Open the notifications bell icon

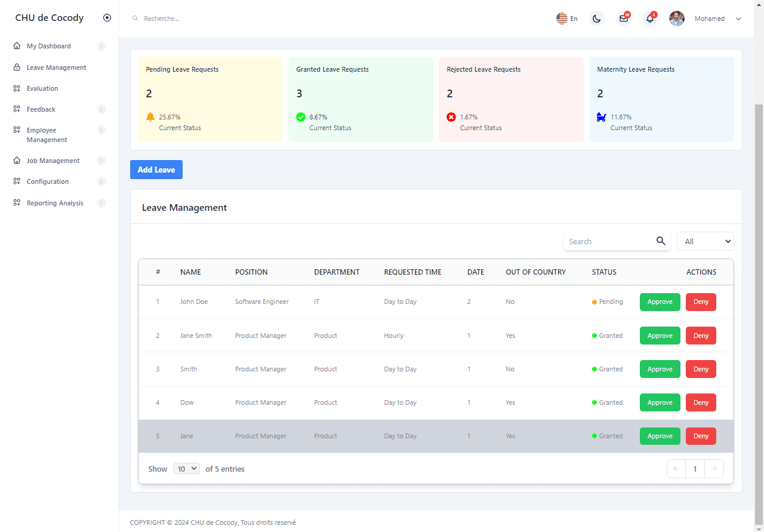pyautogui.click(x=650, y=19)
